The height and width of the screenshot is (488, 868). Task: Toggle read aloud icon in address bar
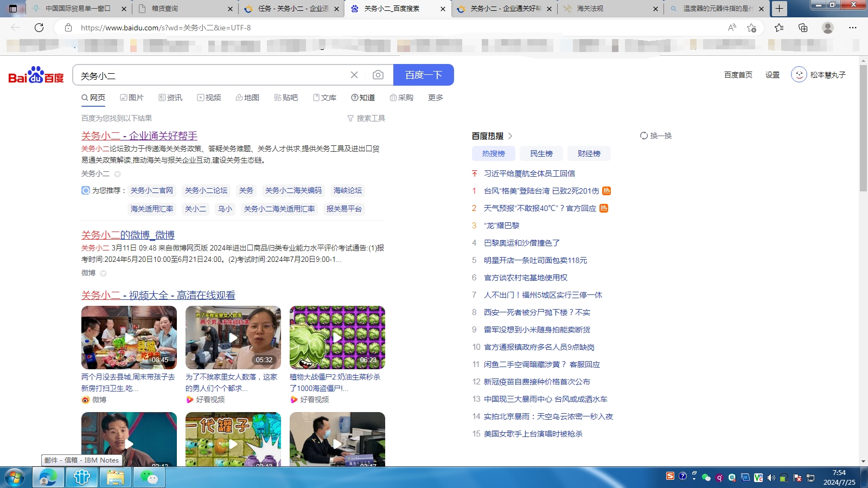pyautogui.click(x=732, y=28)
